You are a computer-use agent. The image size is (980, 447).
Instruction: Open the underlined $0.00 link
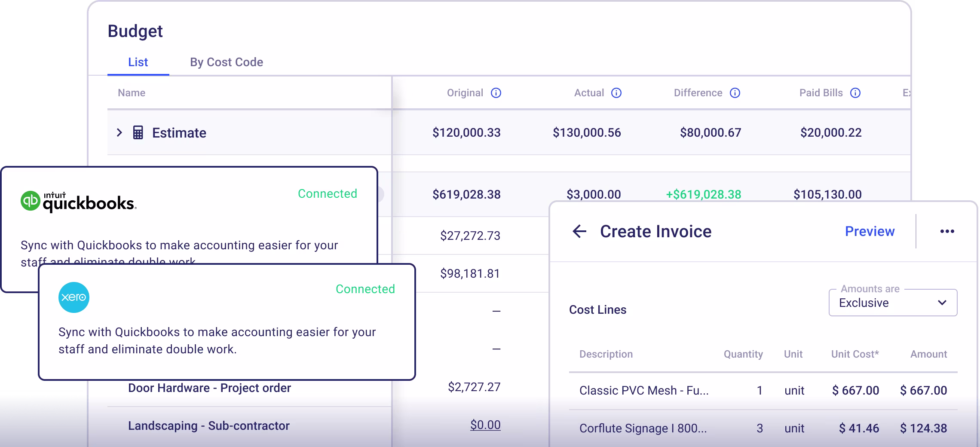pos(485,425)
